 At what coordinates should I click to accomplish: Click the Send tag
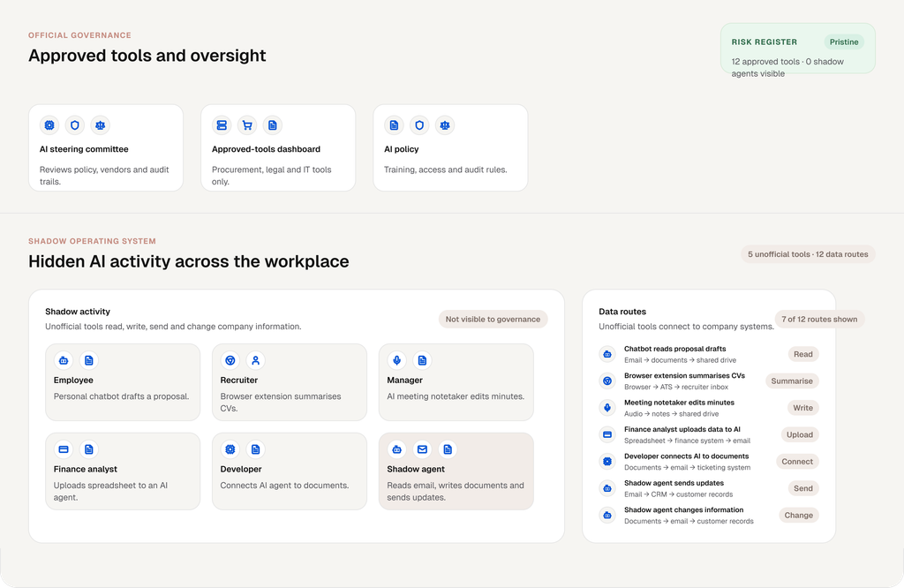803,488
